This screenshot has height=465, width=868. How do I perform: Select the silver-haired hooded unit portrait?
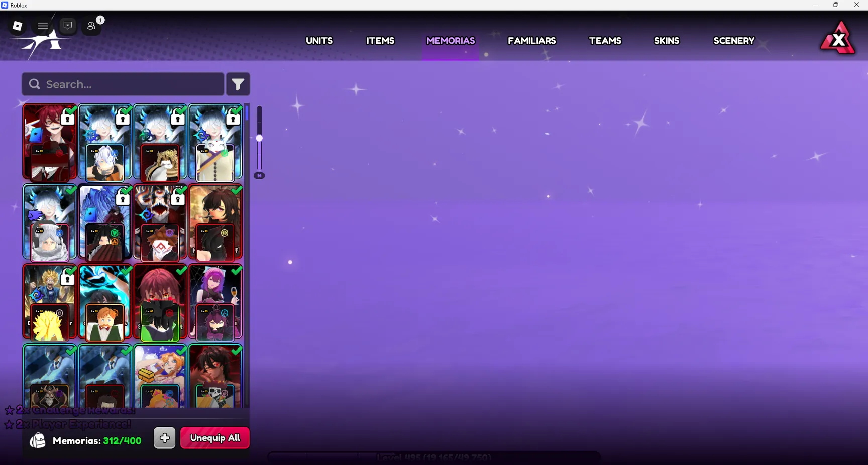click(49, 243)
